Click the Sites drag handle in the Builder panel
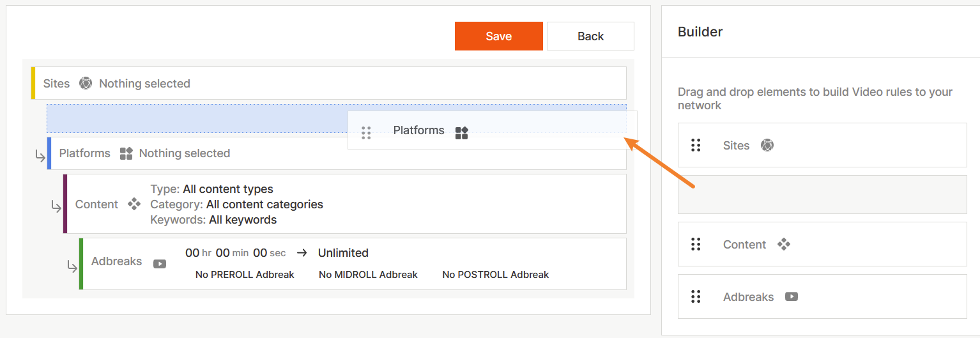980x338 pixels. [x=696, y=146]
